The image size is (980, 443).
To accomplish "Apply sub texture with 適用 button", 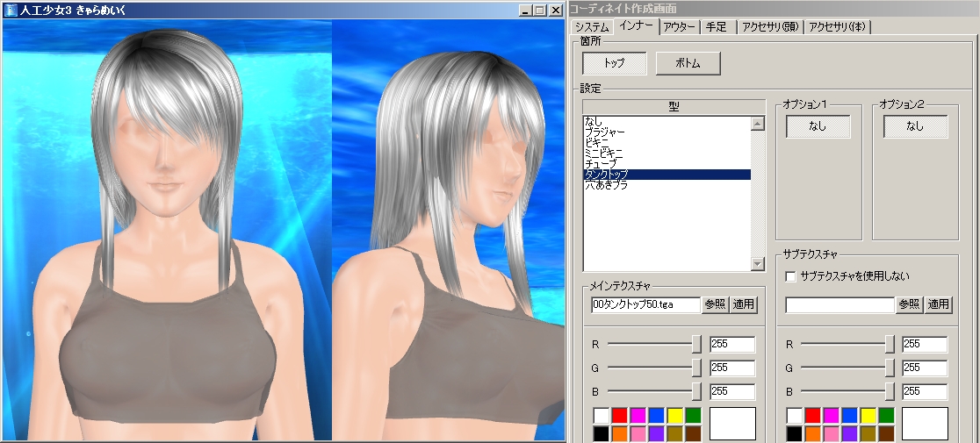I will [x=939, y=304].
